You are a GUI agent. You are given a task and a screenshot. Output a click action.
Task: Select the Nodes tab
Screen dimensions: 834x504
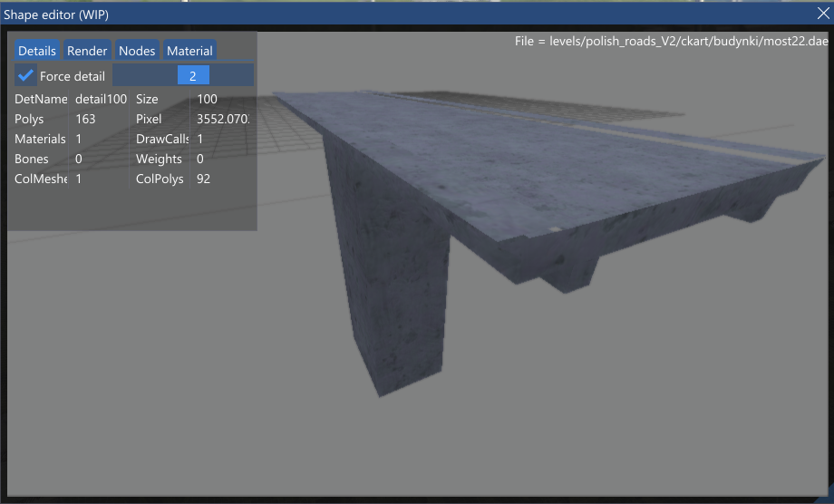[137, 51]
